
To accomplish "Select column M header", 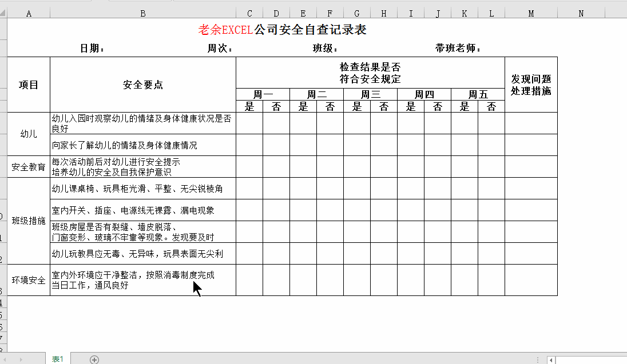I will pos(531,14).
